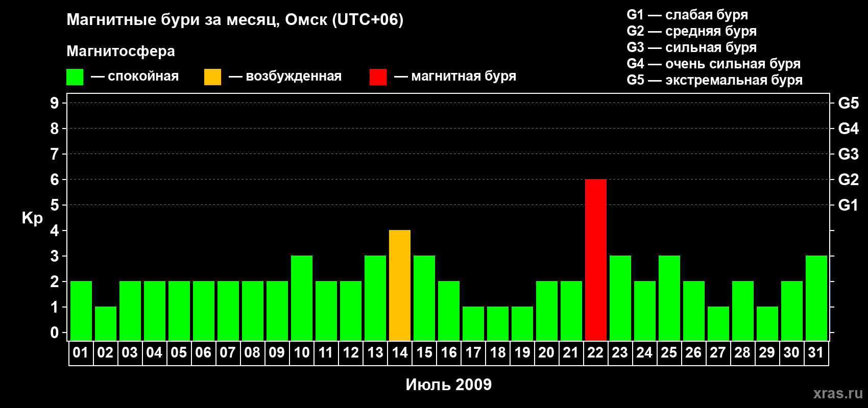
Task: Click Kp axis value 6
Action: pyautogui.click(x=55, y=180)
